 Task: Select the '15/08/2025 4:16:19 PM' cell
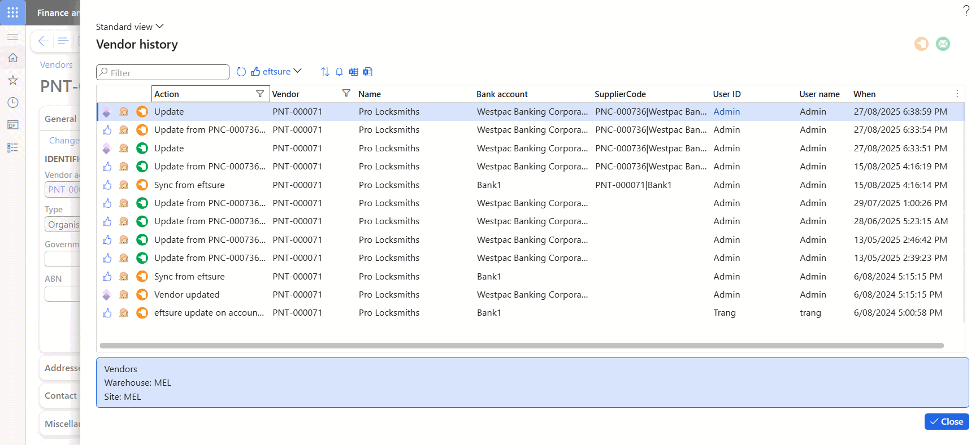pos(900,167)
